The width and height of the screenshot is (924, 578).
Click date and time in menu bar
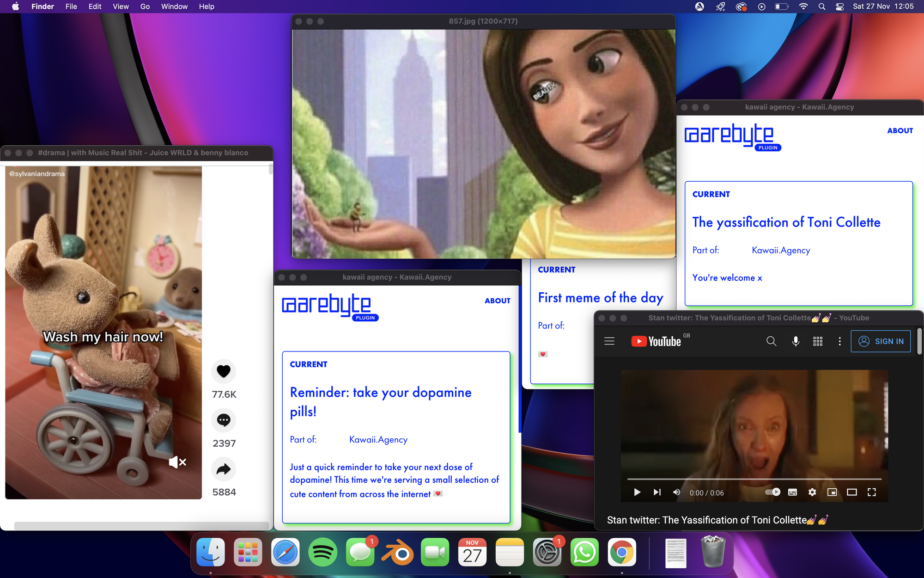883,6
